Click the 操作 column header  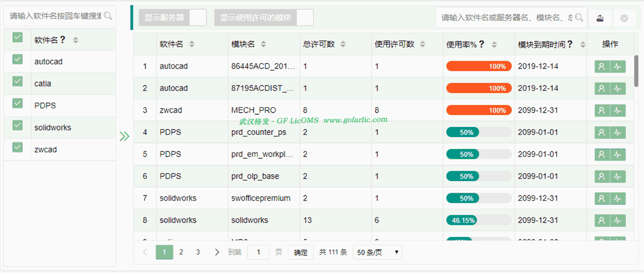[610, 44]
